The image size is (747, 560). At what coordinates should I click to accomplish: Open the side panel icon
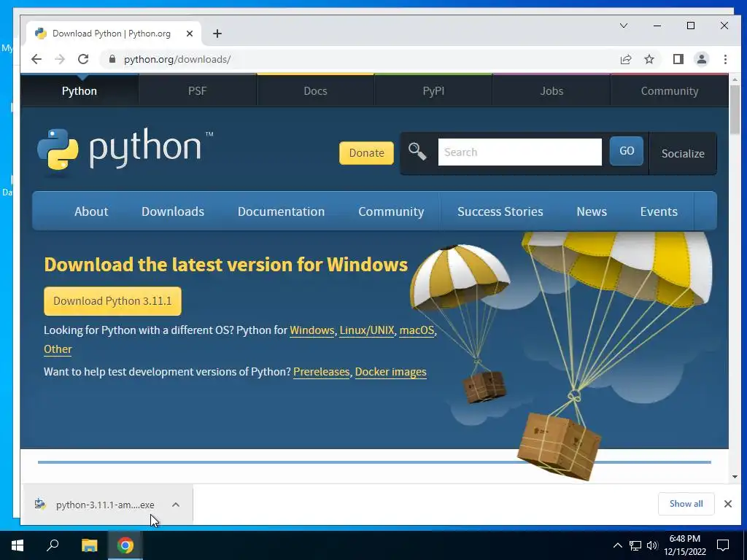(x=678, y=59)
